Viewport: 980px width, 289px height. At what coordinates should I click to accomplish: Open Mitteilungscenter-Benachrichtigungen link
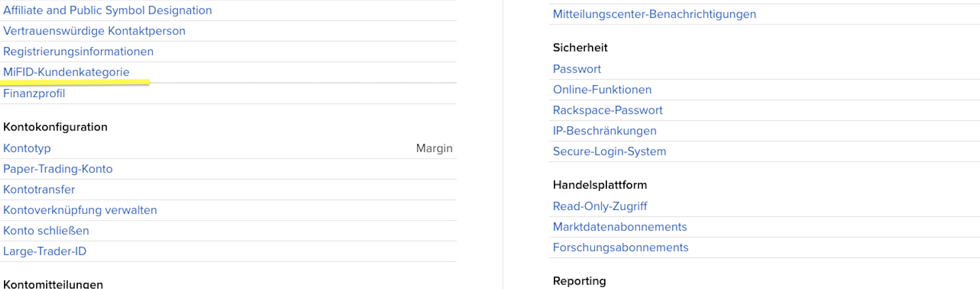click(x=655, y=14)
